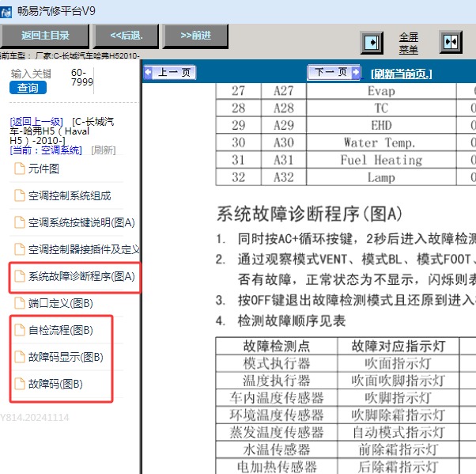Click step 4 text 检测故障顺序见表
The width and height of the screenshot is (476, 474).
pos(292,320)
